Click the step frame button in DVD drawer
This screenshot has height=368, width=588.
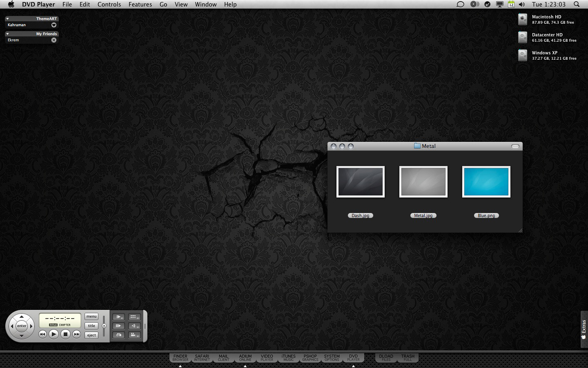point(118,326)
